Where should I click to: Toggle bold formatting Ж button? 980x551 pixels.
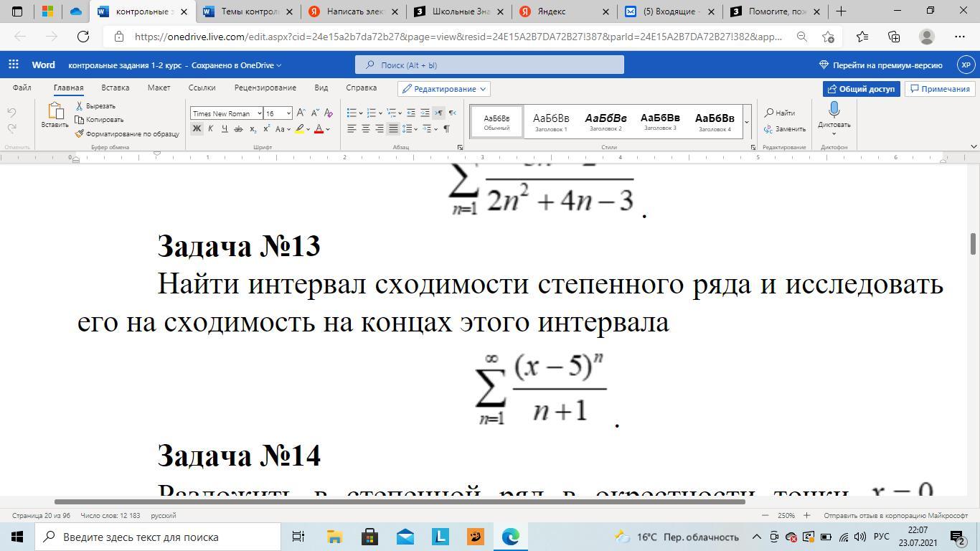pos(197,129)
